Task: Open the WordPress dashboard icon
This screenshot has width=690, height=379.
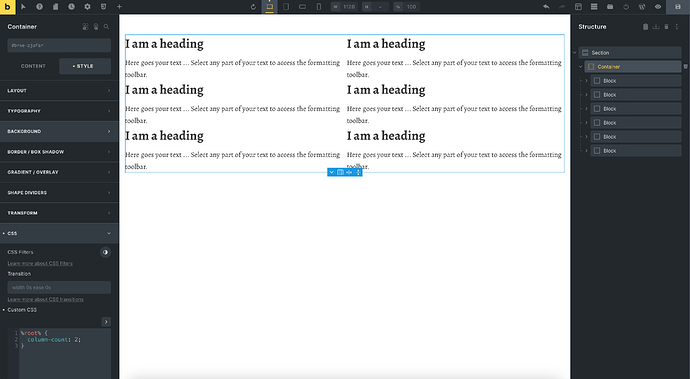Action: coord(642,7)
